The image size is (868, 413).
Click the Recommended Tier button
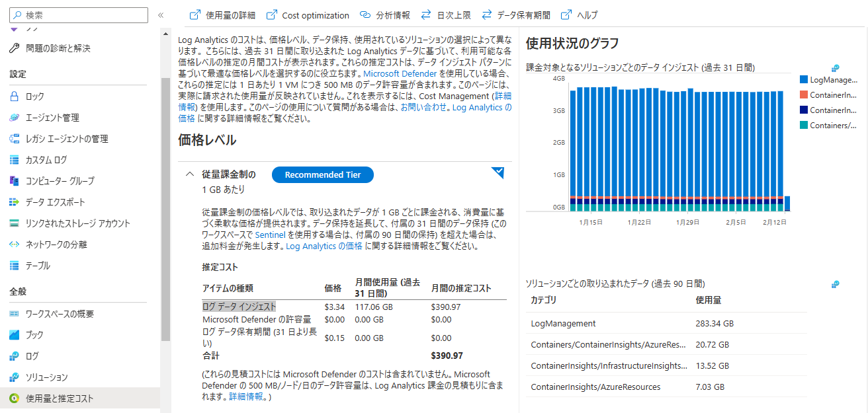pos(323,175)
